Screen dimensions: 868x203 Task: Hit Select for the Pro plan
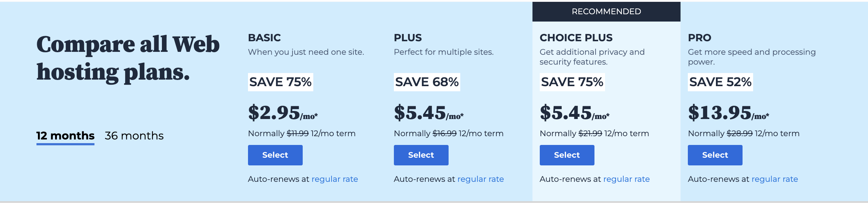[715, 155]
